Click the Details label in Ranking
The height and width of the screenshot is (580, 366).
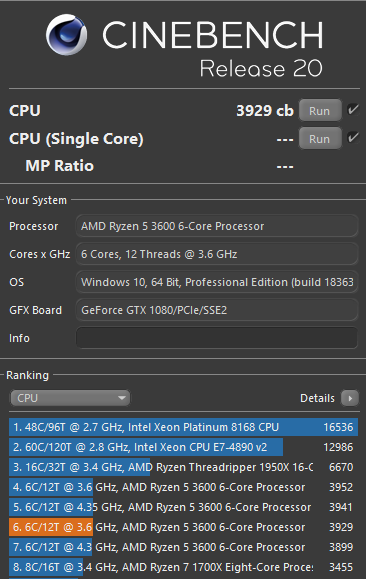pyautogui.click(x=317, y=398)
